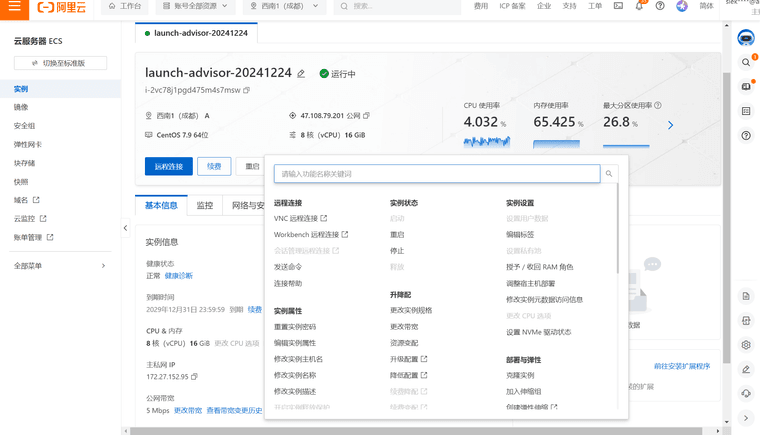The width and height of the screenshot is (760, 435).
Task: Select VNC 远程连接 from the menu
Action: [296, 218]
